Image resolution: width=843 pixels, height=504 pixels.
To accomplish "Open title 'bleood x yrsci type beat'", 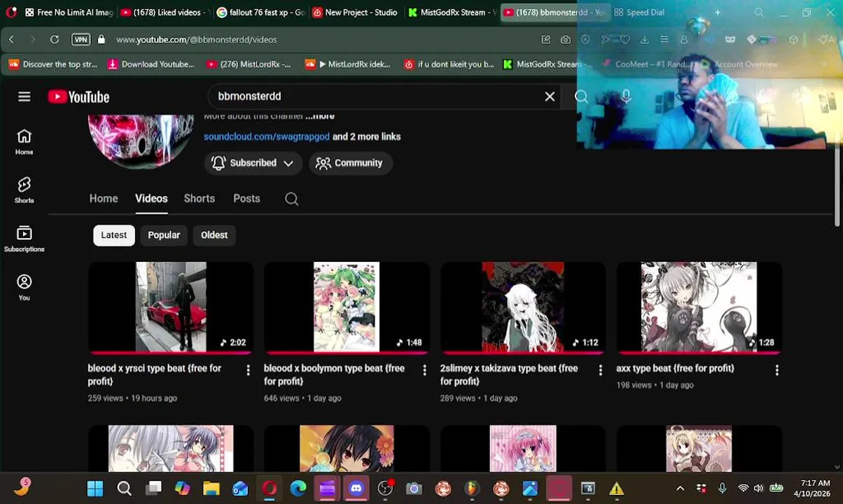I will point(155,374).
